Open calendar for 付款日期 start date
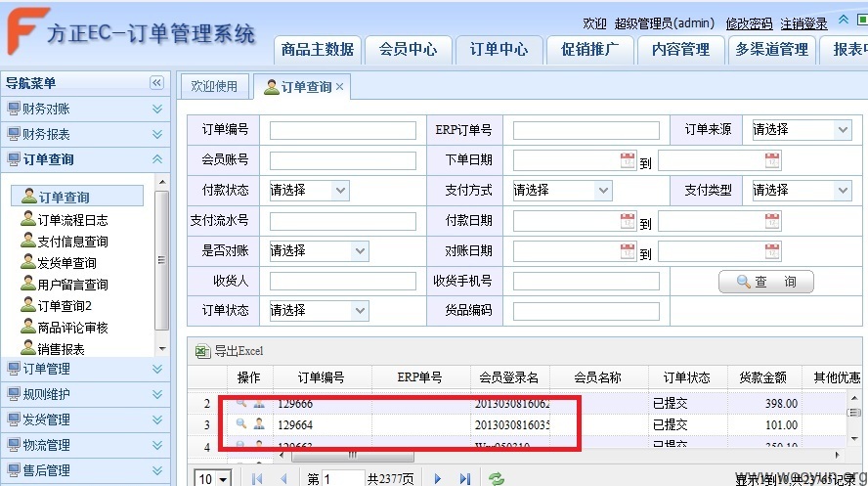The height and width of the screenshot is (486, 868). 628,221
